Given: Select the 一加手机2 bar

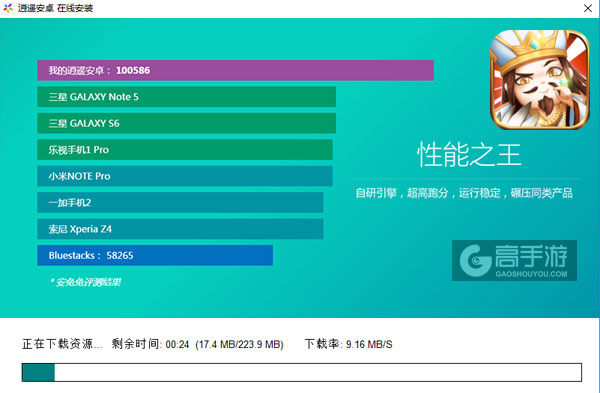Looking at the screenshot, I should pos(180,202).
